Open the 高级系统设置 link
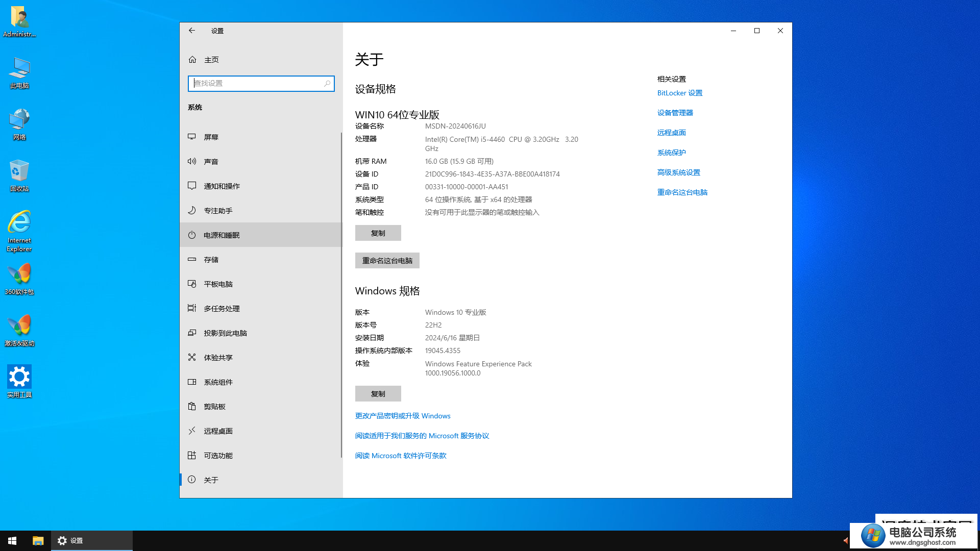980x551 pixels. click(x=678, y=172)
